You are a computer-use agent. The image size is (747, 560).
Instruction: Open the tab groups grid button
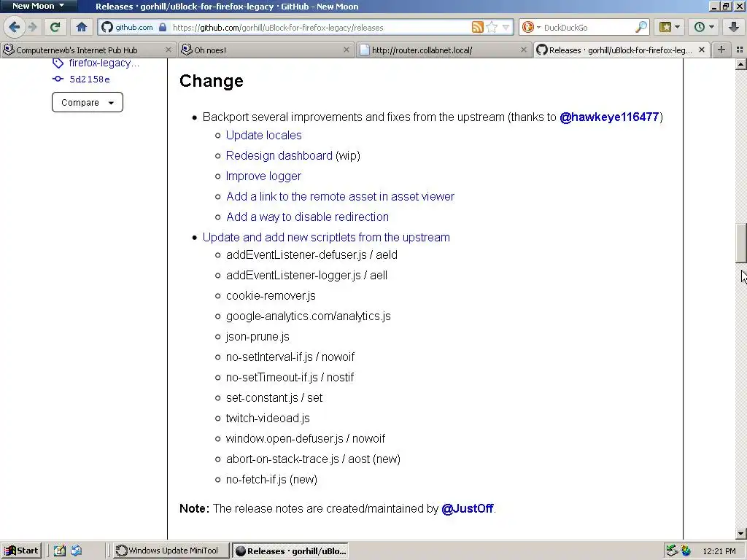coord(740,50)
